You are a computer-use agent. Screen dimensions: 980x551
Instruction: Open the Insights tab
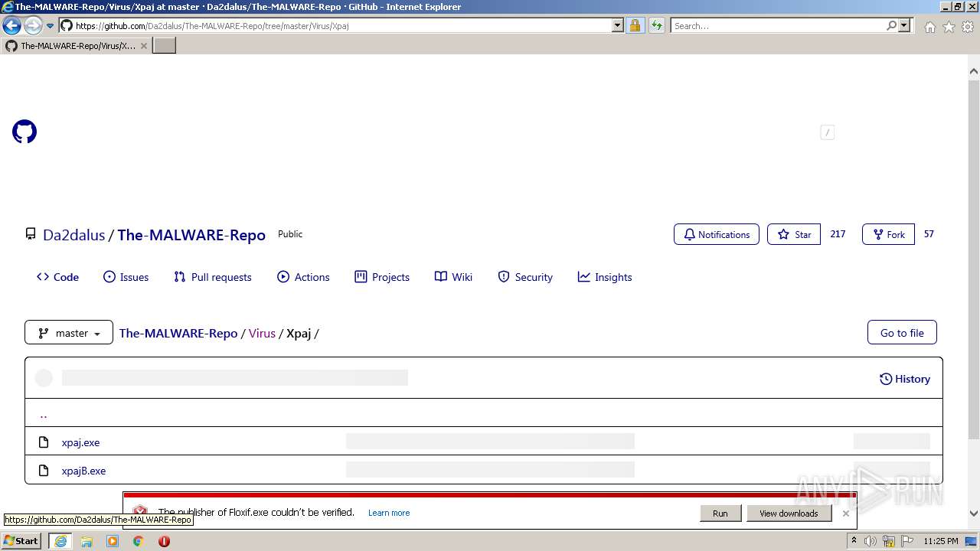pos(605,277)
